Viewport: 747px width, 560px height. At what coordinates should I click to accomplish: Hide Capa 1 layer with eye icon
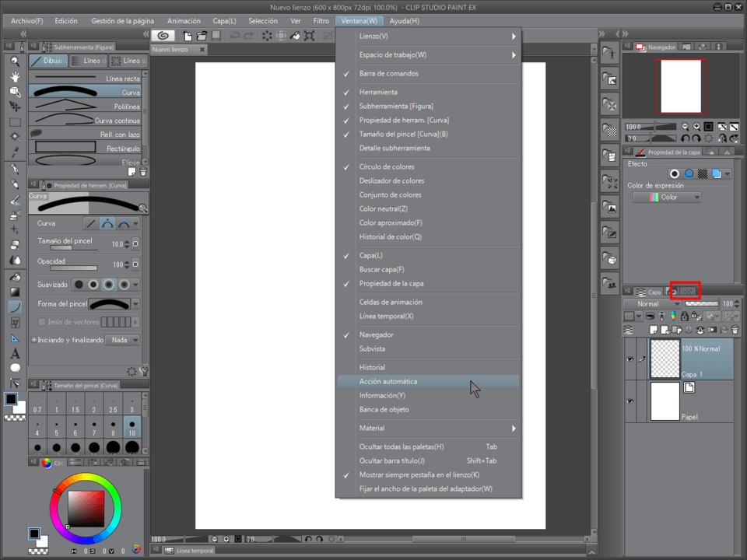click(630, 359)
